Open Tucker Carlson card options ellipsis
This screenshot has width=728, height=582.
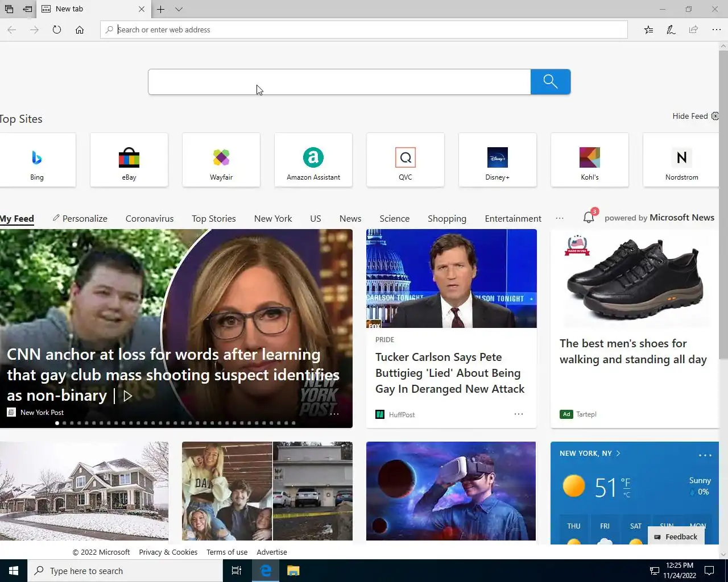pos(519,414)
